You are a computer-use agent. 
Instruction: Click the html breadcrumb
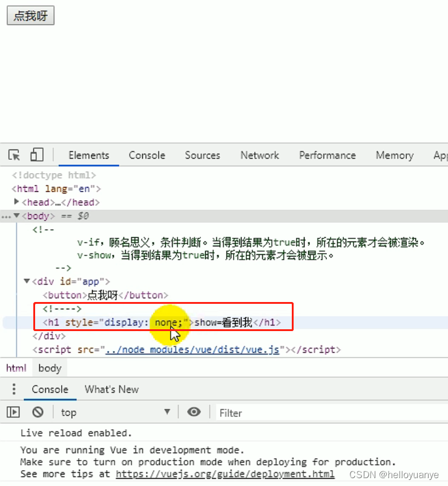point(16,368)
